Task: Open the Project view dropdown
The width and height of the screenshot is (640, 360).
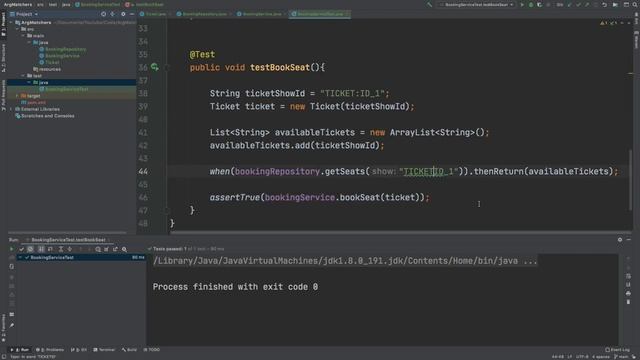Action: point(24,14)
